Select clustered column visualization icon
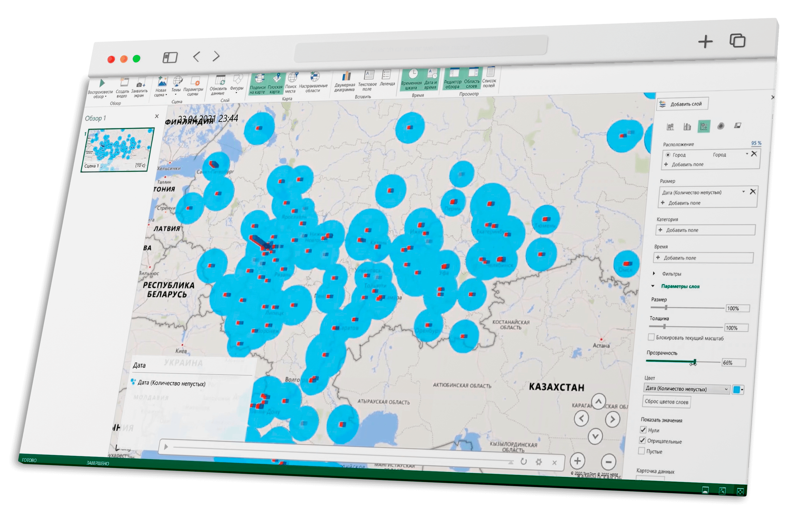Viewport: 812px width, 518px height. 687,126
